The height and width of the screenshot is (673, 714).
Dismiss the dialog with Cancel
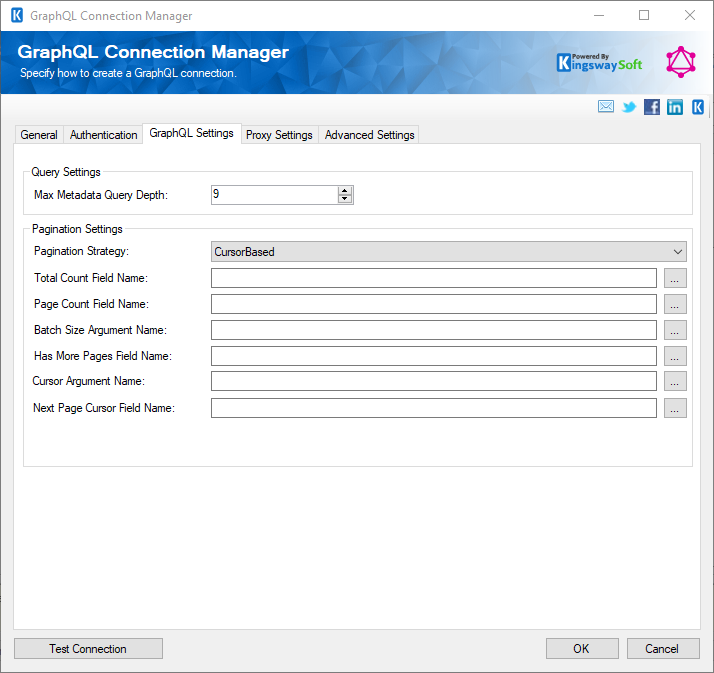[663, 648]
